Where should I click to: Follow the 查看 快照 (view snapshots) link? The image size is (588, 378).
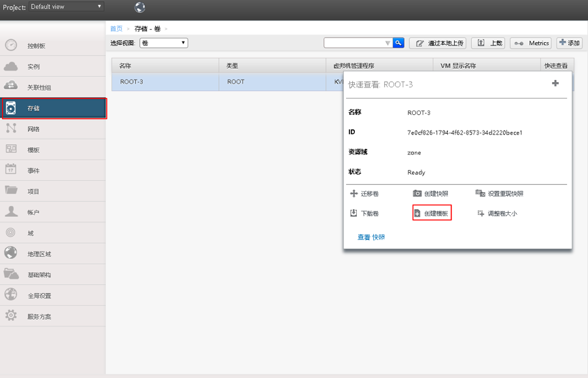coord(371,237)
